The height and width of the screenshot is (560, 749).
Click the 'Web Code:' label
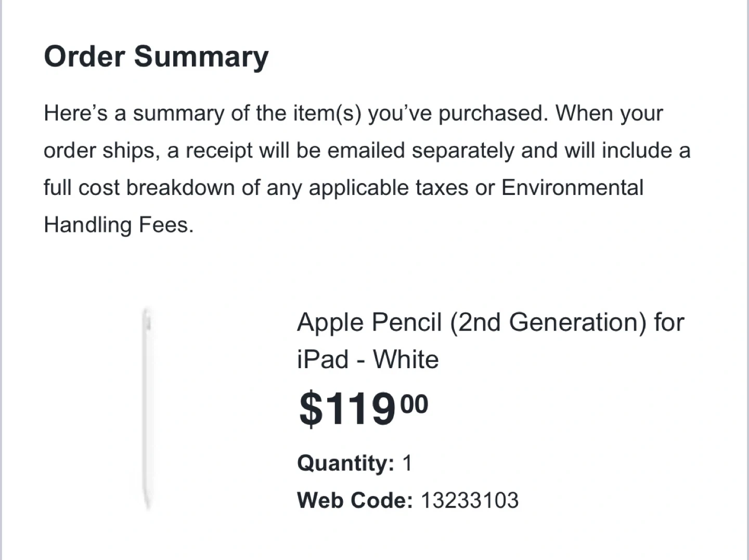coord(355,500)
